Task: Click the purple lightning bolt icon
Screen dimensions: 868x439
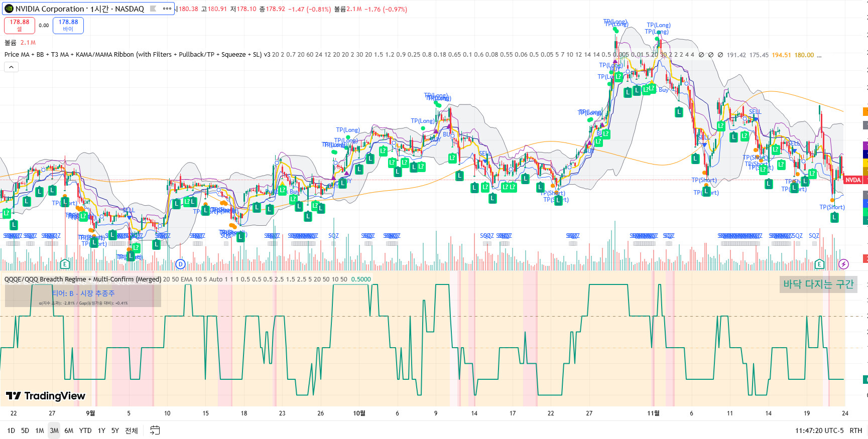Action: coord(843,264)
